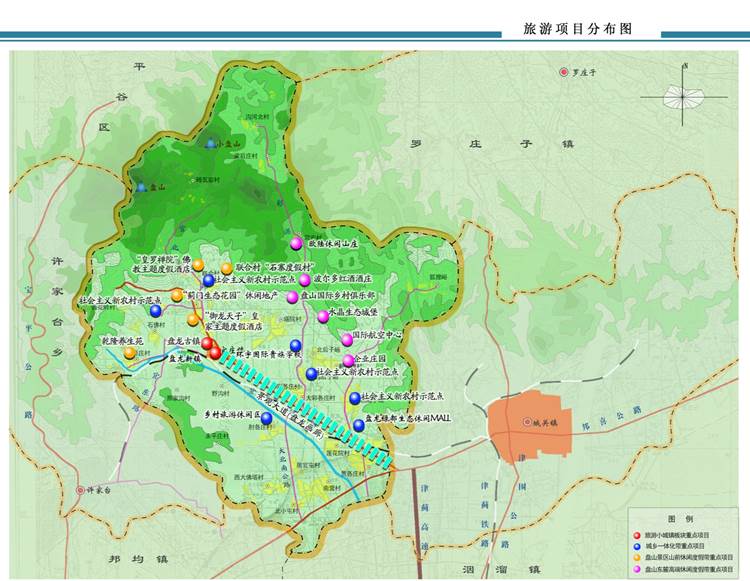Click the red legend dot 旅游小城镇板块重点项目
This screenshot has height=581, width=750.
636,535
